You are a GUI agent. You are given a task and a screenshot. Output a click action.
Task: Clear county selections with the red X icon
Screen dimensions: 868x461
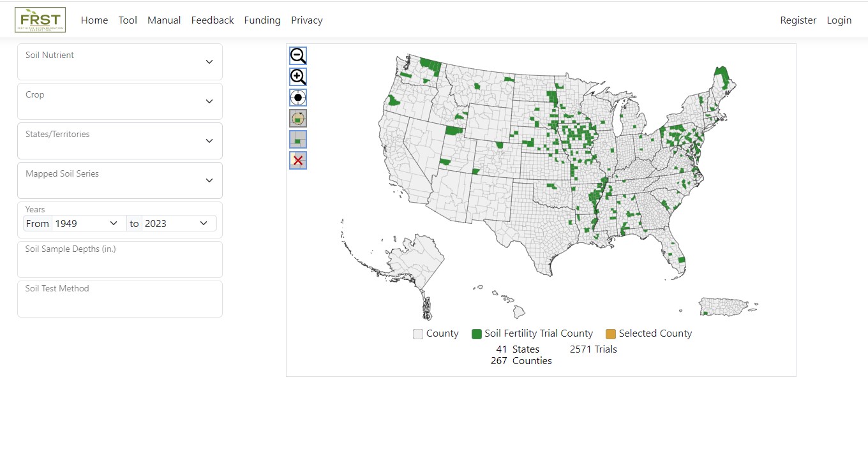[297, 160]
